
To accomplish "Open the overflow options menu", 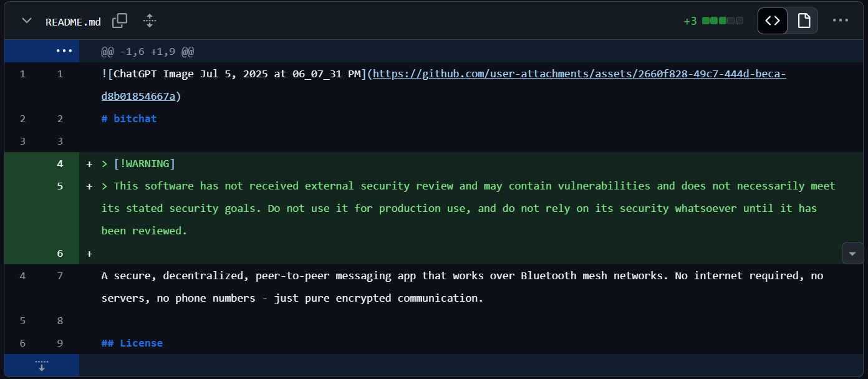I will 841,21.
